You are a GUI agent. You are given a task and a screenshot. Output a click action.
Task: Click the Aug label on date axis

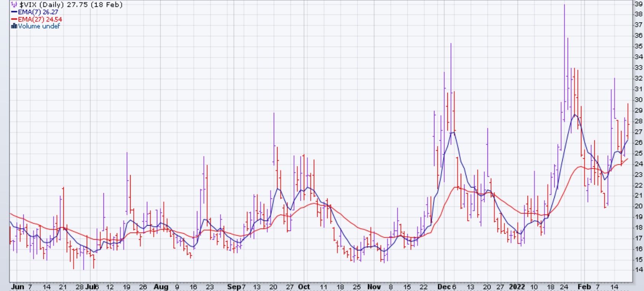(x=161, y=287)
